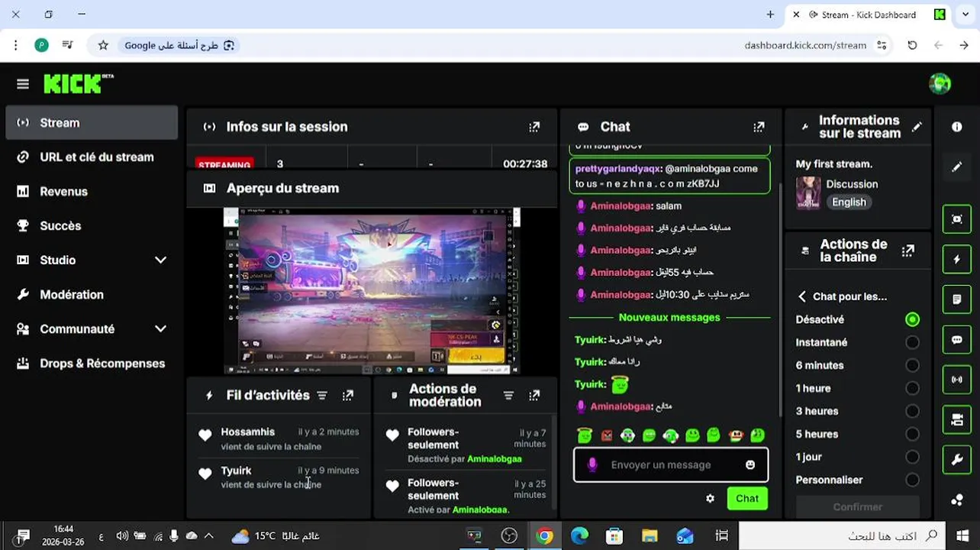Click the info icon in right rail
Screen dimensions: 980x550
(x=957, y=127)
